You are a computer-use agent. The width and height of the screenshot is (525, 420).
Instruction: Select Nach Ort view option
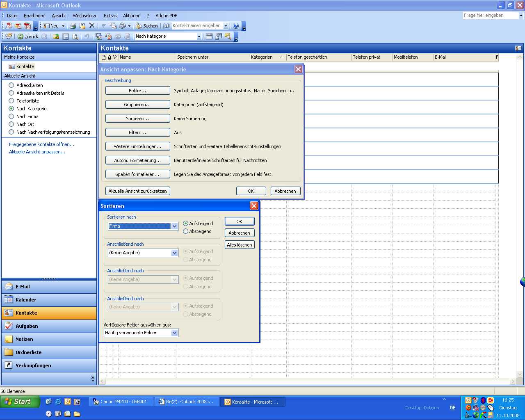[11, 124]
